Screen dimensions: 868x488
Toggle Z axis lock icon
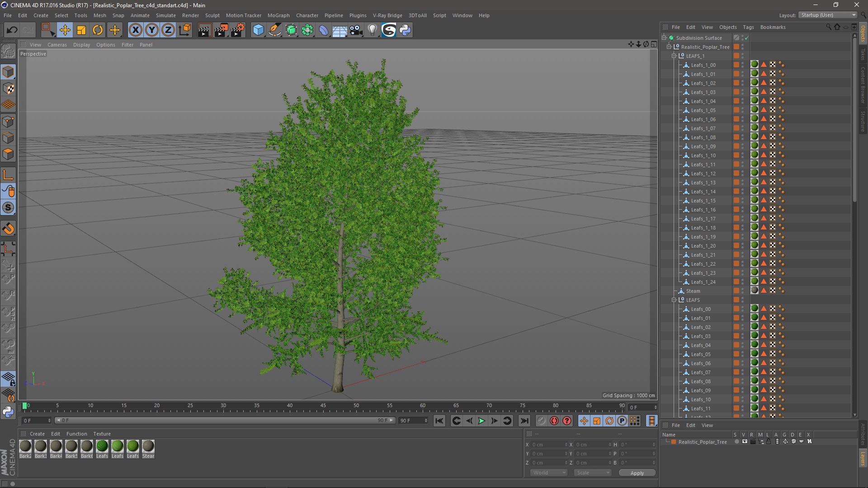pos(168,30)
